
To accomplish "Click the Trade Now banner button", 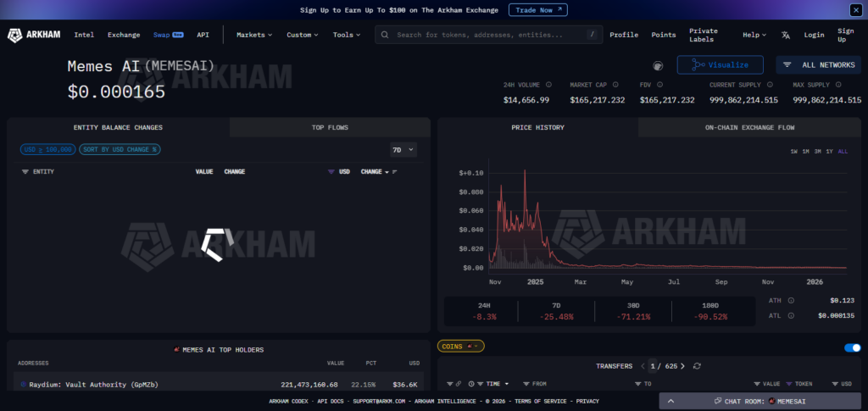I will (x=537, y=10).
